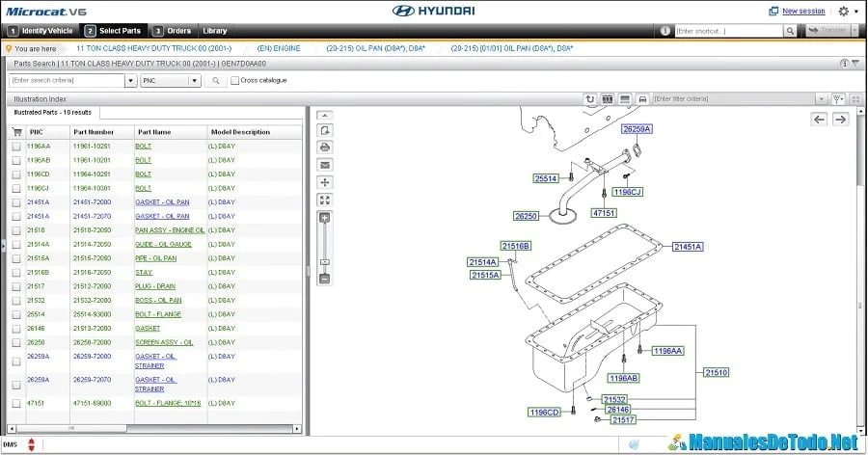The height and width of the screenshot is (455, 868).
Task: Tick checkbox for part 21510
Action: click(16, 230)
